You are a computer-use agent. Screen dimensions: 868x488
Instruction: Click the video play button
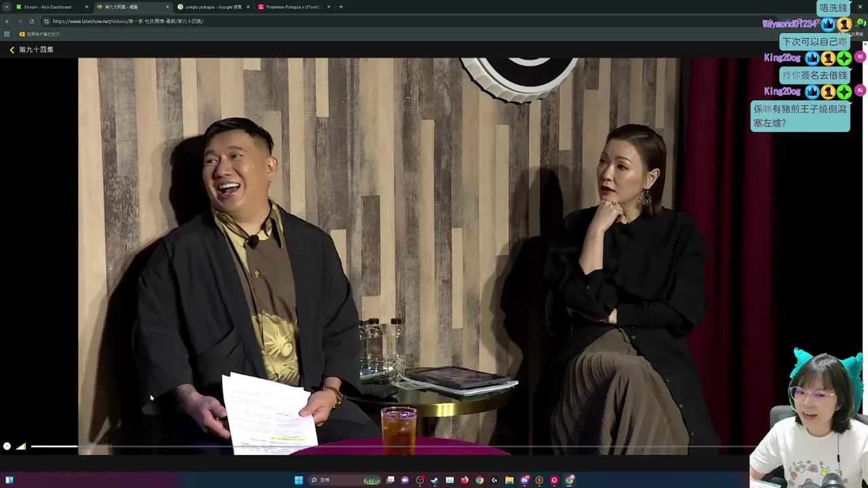click(x=7, y=446)
